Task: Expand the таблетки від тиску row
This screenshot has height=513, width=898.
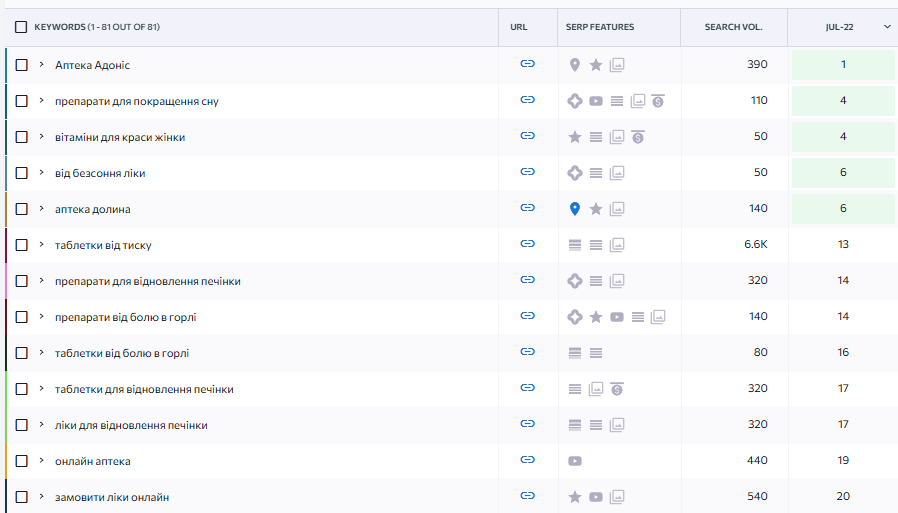Action: pyautogui.click(x=41, y=244)
